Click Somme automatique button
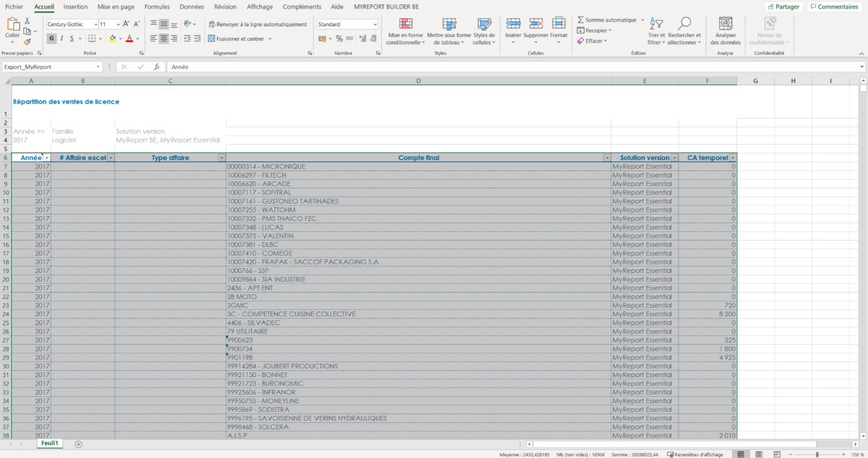 click(x=606, y=20)
